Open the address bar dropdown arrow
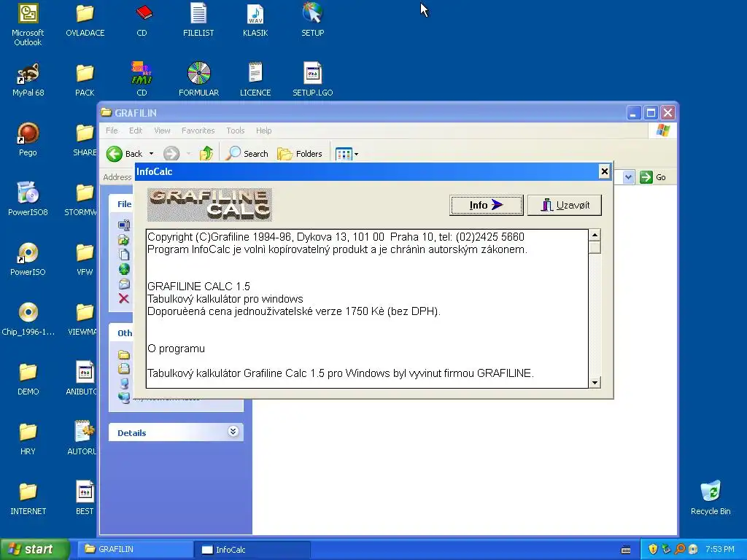The height and width of the screenshot is (560, 747). pyautogui.click(x=628, y=177)
